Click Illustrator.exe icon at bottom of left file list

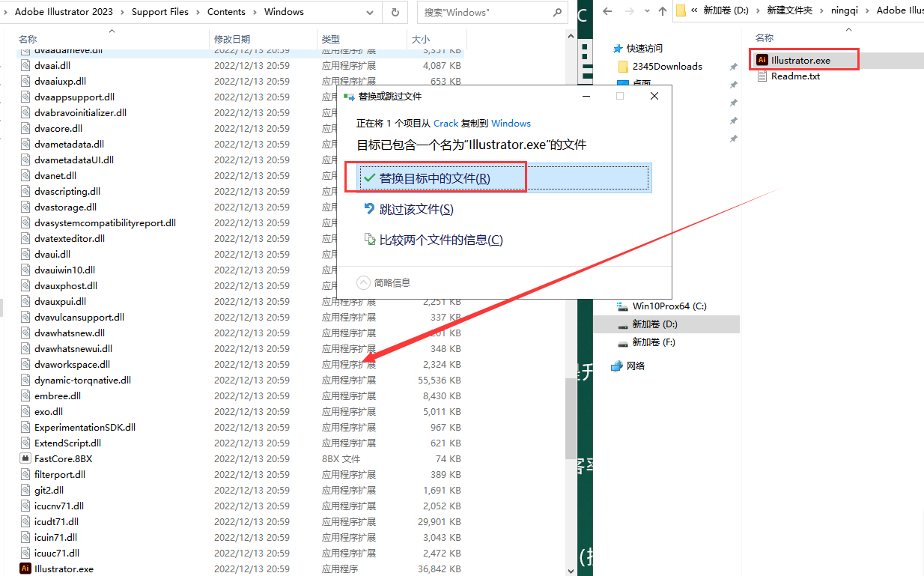coord(25,569)
